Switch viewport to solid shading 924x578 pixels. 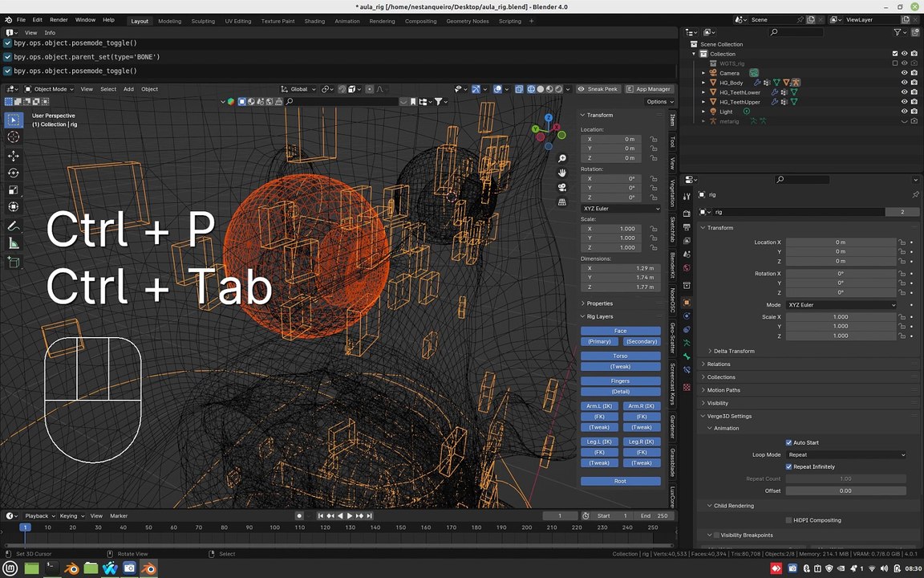click(x=541, y=89)
